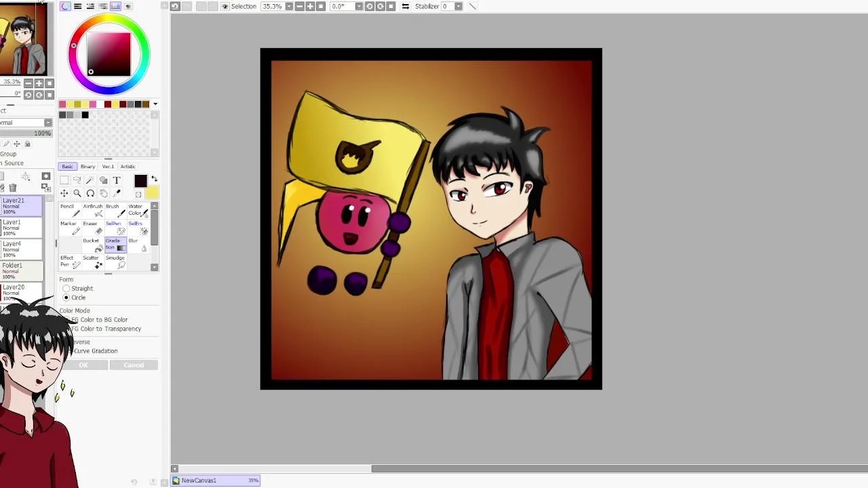Select the Scatter tool
This screenshot has width=868, height=488.
point(93,262)
